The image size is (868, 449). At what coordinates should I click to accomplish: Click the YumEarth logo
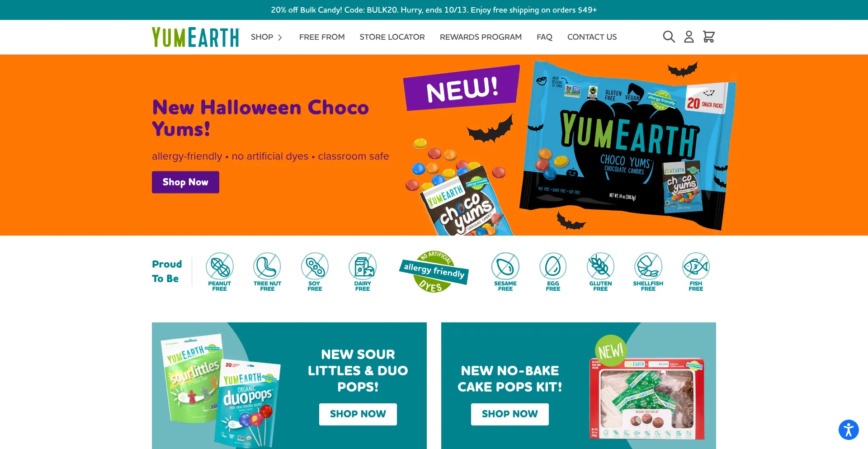coord(195,37)
